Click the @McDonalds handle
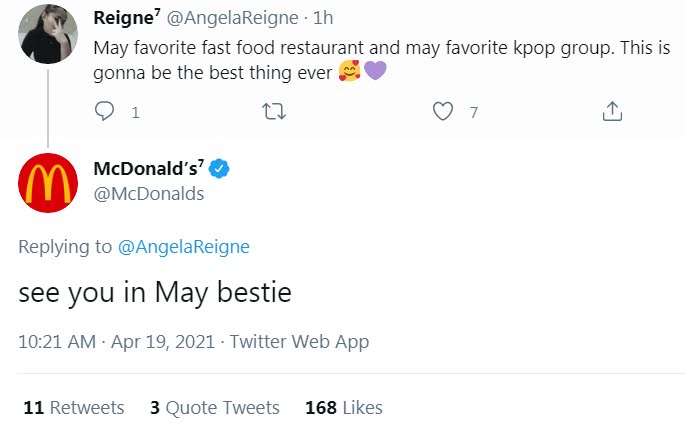Screen dimensions: 686x426 click(148, 194)
